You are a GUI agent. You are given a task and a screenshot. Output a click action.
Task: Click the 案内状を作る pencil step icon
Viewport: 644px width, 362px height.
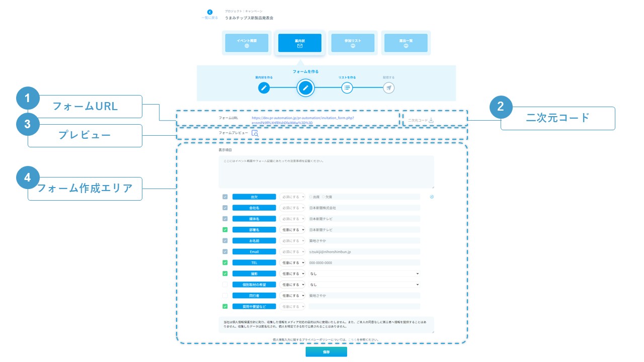tap(264, 88)
